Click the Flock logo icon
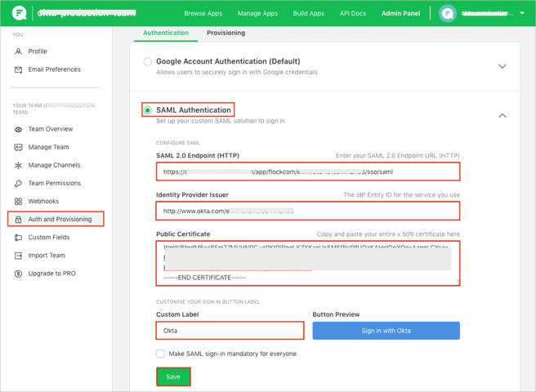Image resolution: width=536 pixels, height=392 pixels. 19,14
